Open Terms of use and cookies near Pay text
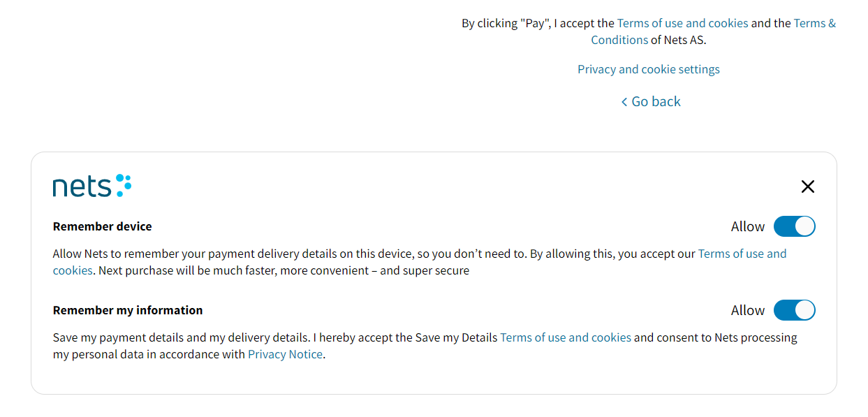The height and width of the screenshot is (417, 868). click(x=682, y=23)
